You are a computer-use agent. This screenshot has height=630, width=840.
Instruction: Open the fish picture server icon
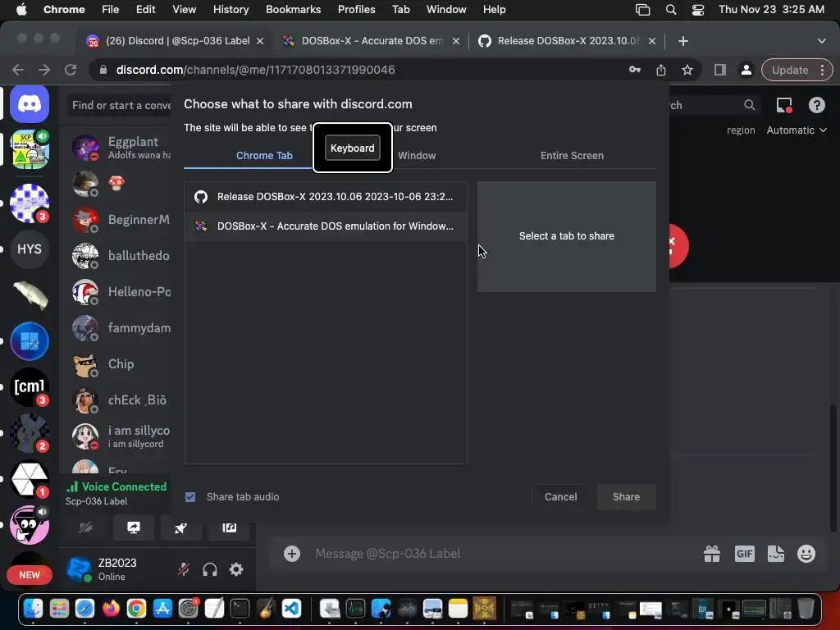[30, 295]
